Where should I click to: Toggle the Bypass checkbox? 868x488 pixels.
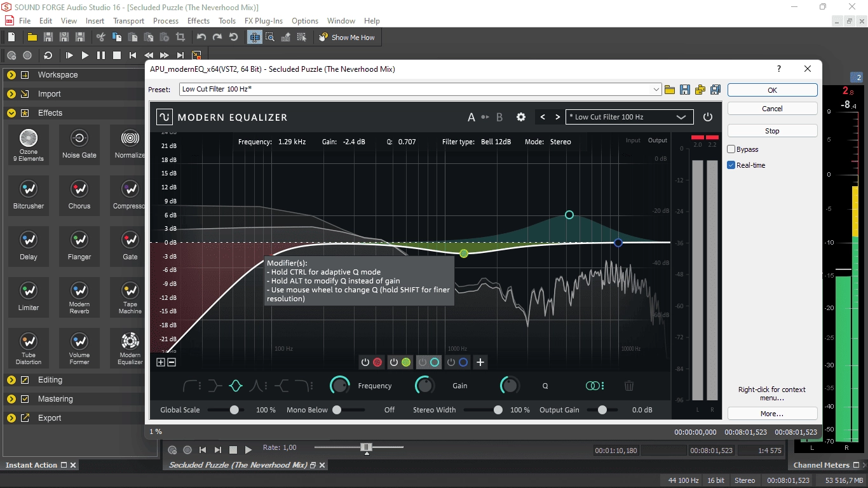click(731, 149)
